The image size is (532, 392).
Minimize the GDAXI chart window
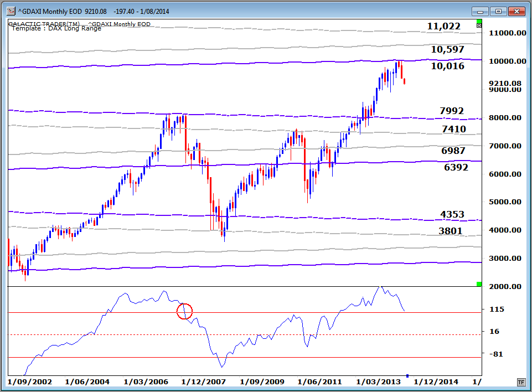point(480,11)
